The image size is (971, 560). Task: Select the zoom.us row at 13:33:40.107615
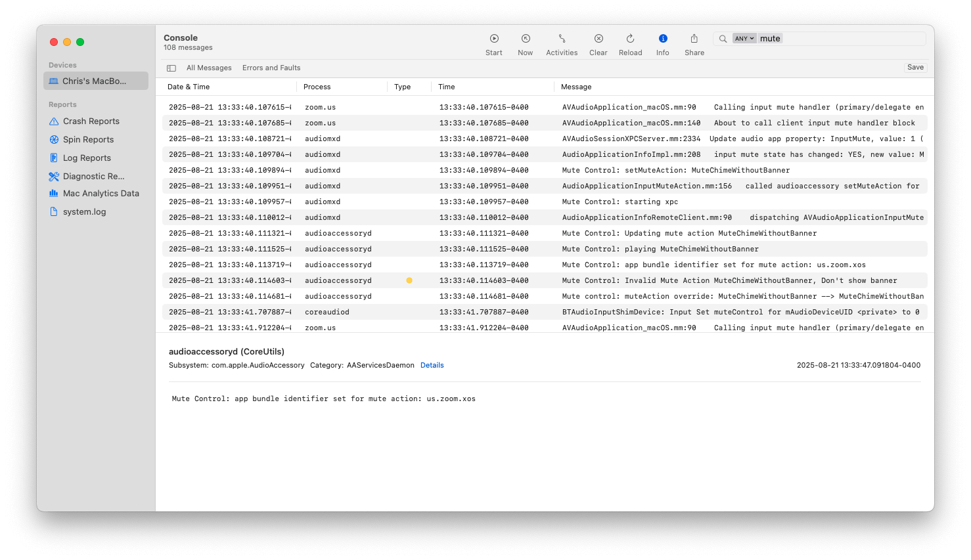[x=545, y=107]
